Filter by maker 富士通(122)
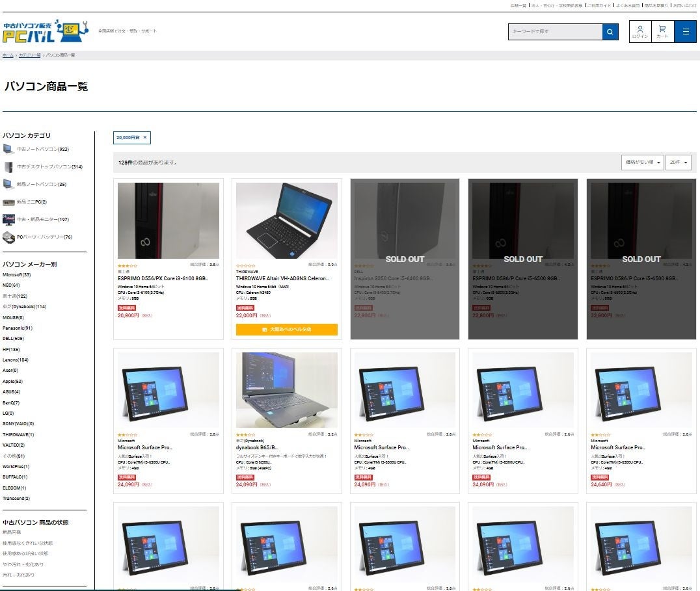This screenshot has width=700, height=591. [15, 296]
